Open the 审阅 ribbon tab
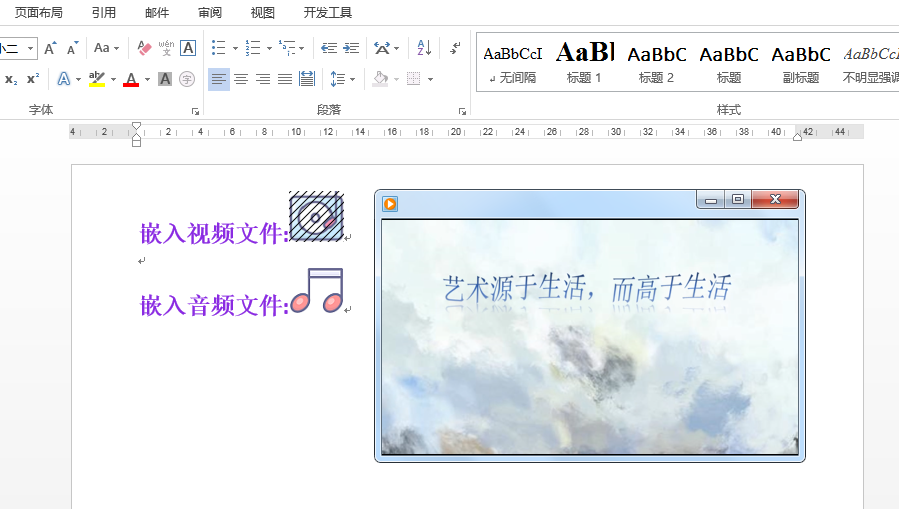899x509 pixels. [210, 13]
